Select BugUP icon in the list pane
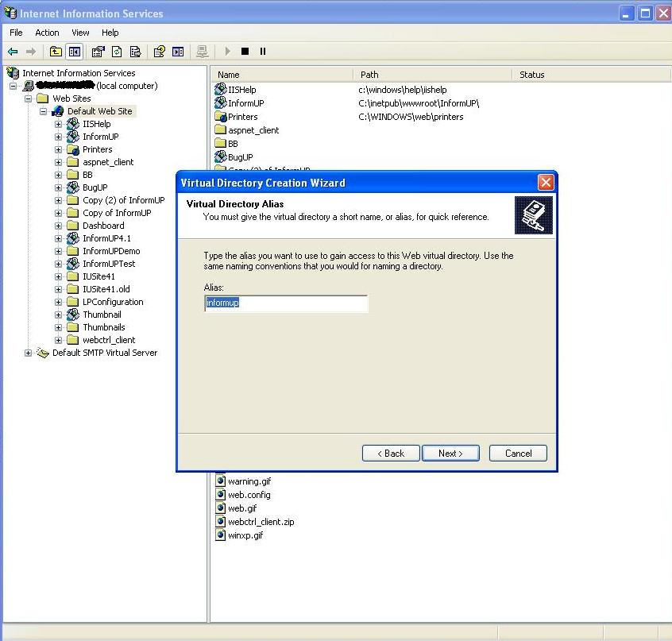This screenshot has width=672, height=641. click(x=220, y=156)
